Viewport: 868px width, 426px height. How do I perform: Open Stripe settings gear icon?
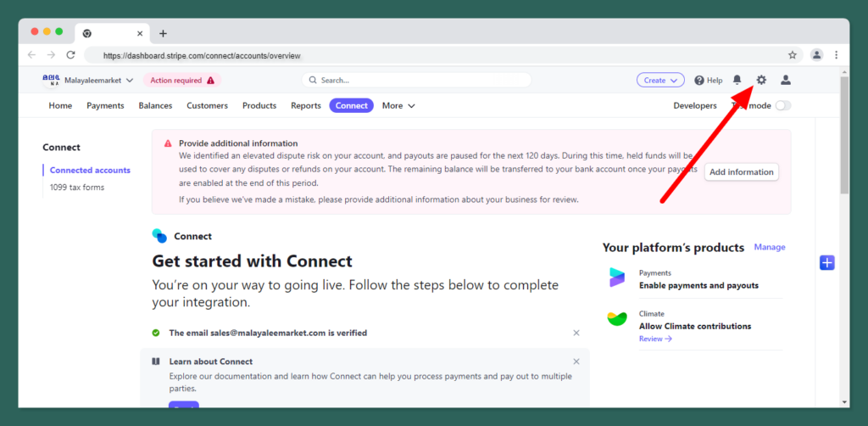point(761,80)
